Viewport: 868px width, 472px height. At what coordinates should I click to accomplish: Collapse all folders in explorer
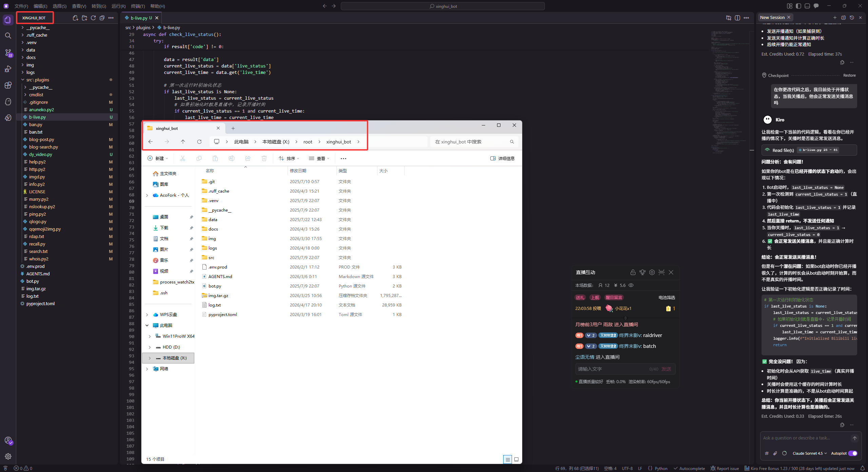click(x=102, y=18)
